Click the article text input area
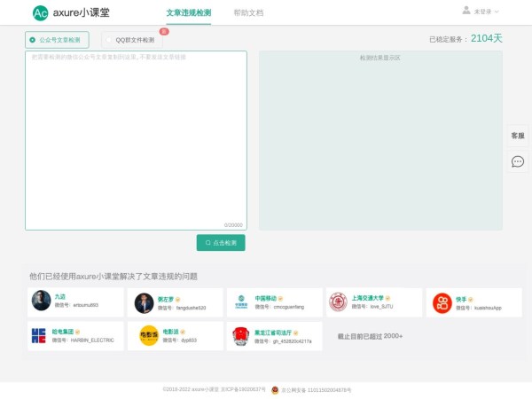The height and width of the screenshot is (399, 532). [x=136, y=140]
